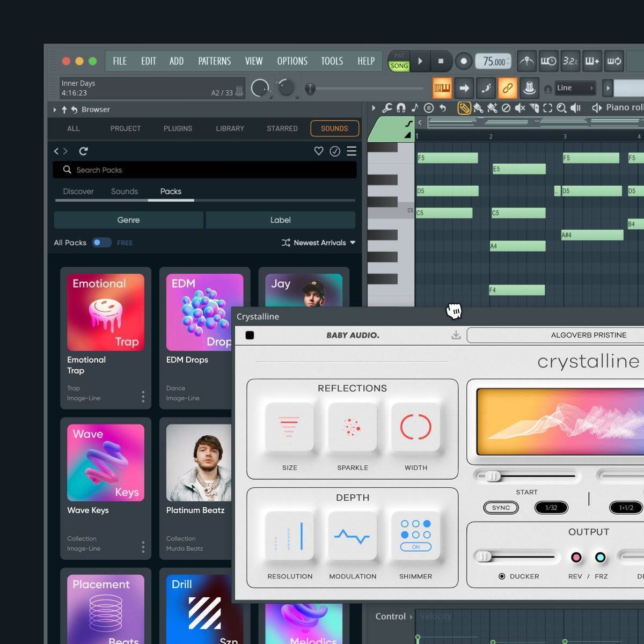The width and height of the screenshot is (644, 644).
Task: Open the Genre filter dropdown
Action: pyautogui.click(x=129, y=220)
